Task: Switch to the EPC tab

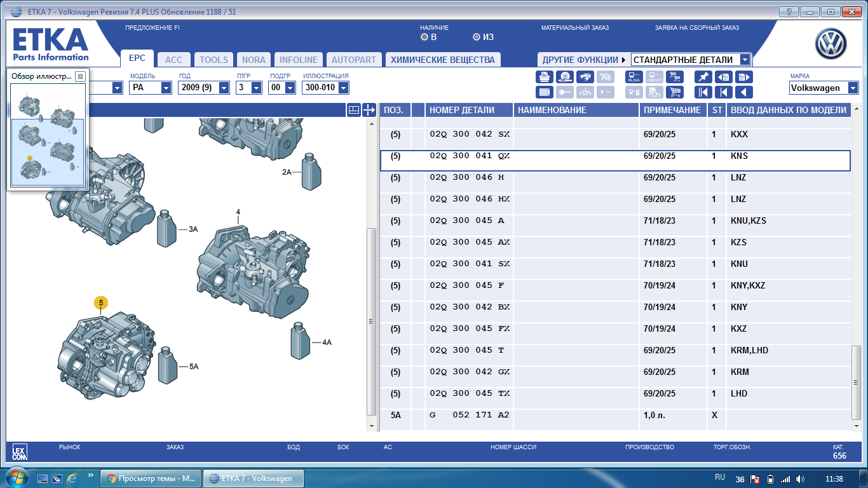Action: point(137,58)
